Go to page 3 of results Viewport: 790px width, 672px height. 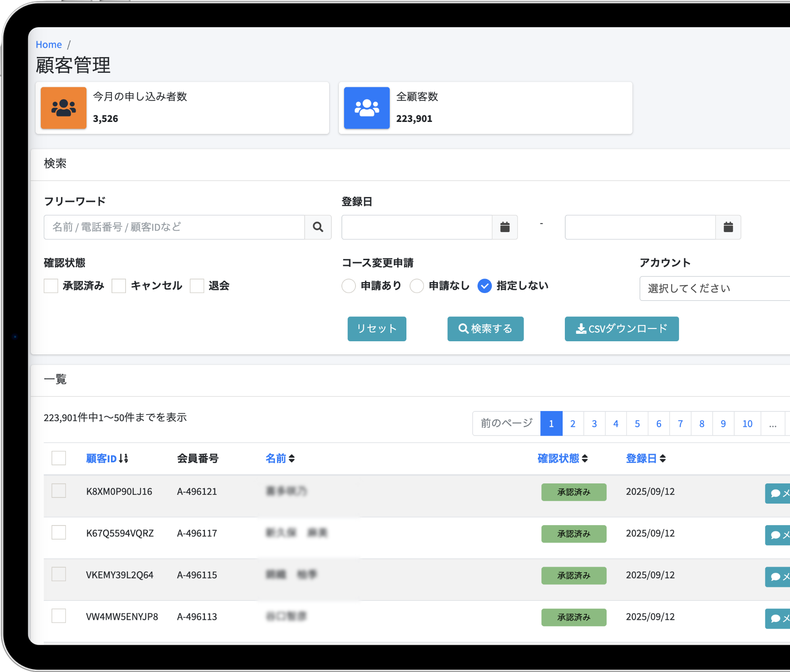tap(594, 424)
